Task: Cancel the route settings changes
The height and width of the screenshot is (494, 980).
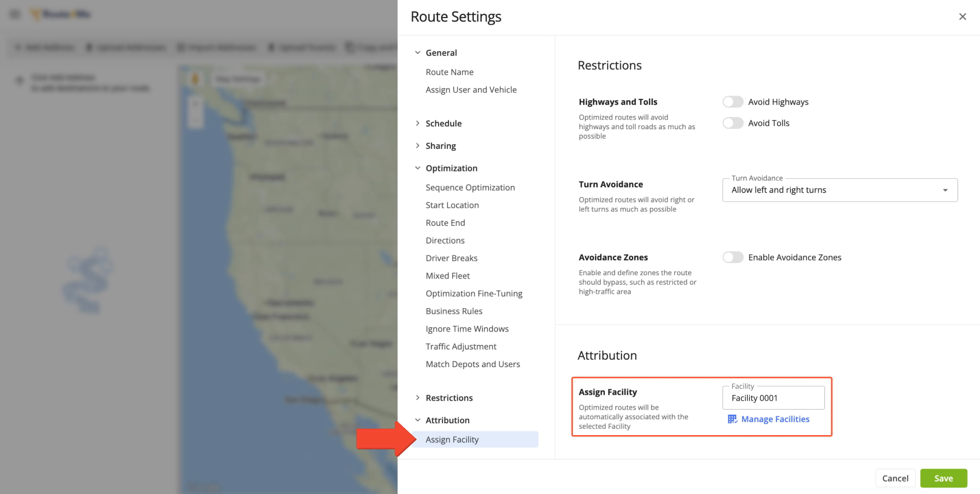Action: point(895,478)
